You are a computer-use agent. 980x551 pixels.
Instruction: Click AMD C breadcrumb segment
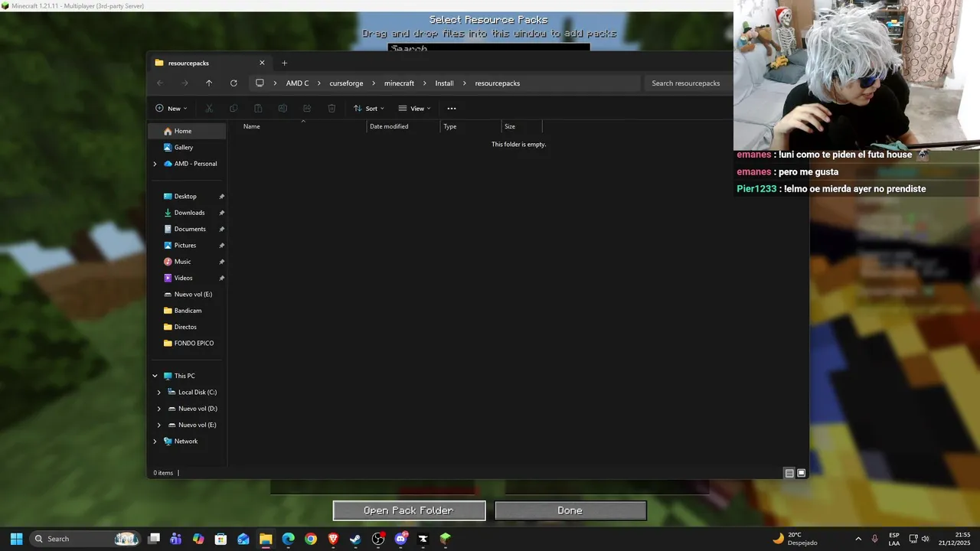[x=297, y=83]
